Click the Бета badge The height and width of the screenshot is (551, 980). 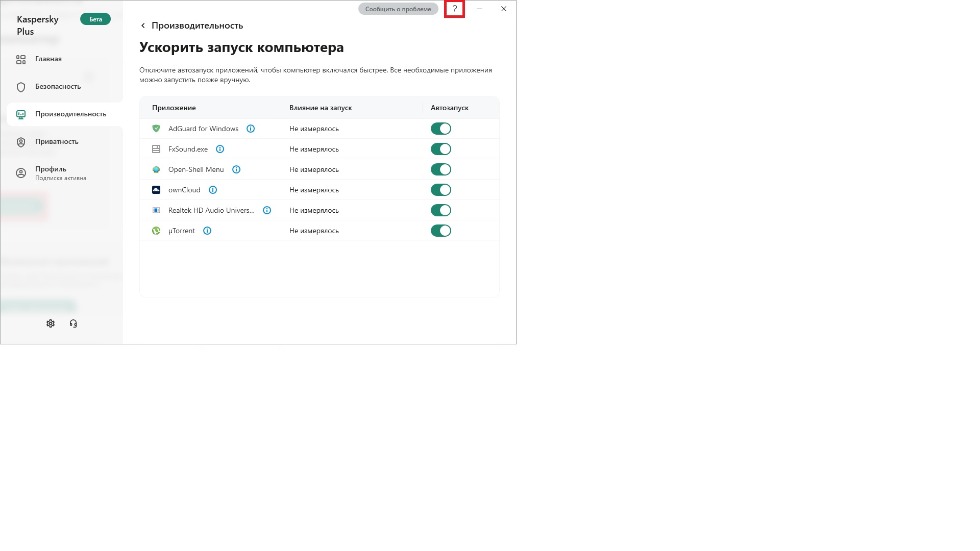click(95, 19)
